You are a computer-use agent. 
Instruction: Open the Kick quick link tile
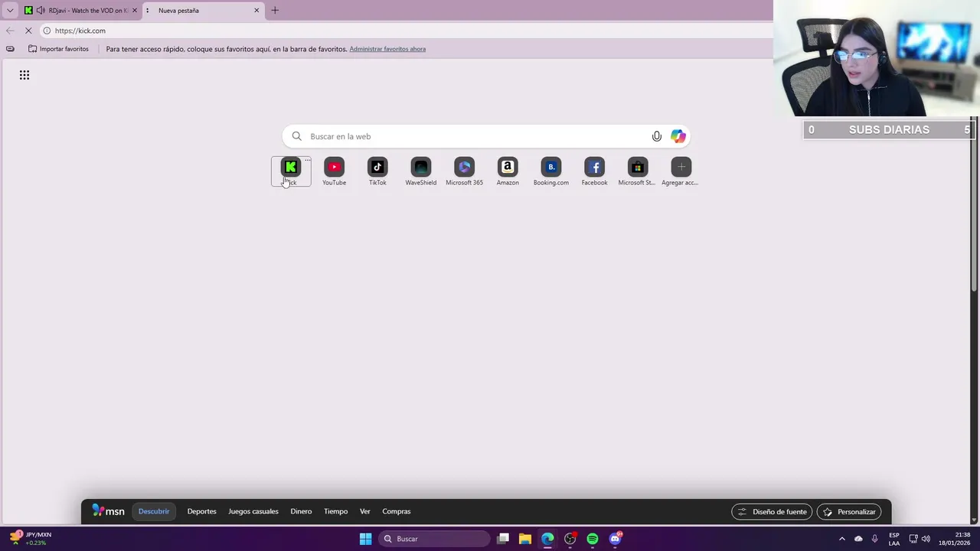pyautogui.click(x=291, y=171)
